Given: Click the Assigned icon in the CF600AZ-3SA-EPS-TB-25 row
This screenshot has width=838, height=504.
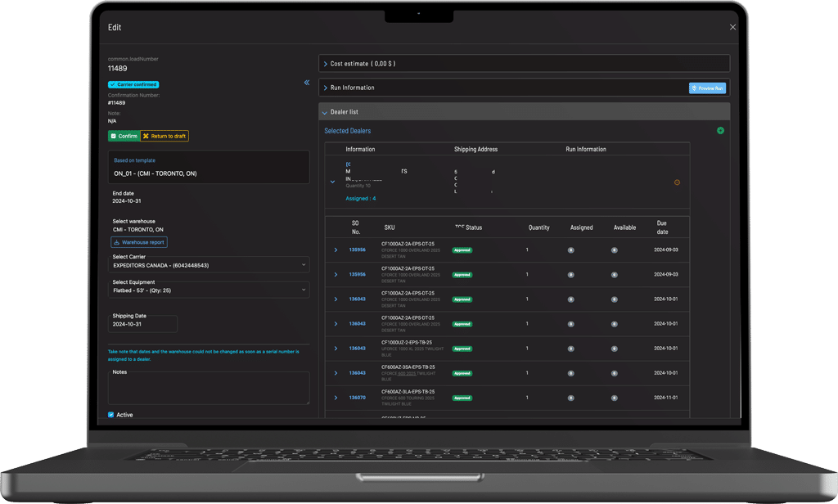Looking at the screenshot, I should [x=570, y=373].
